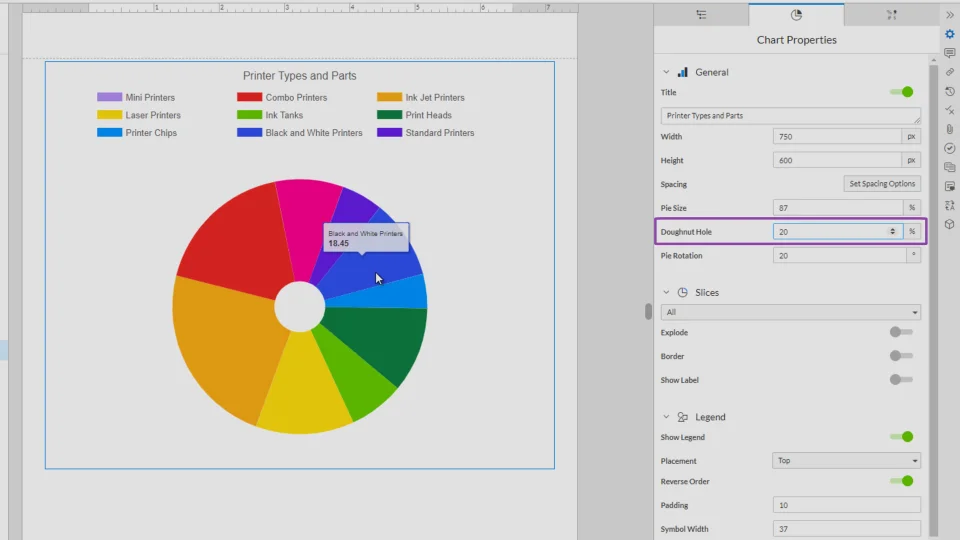Image resolution: width=960 pixels, height=540 pixels.
Task: Click the cube icon in sidebar
Action: tap(949, 224)
